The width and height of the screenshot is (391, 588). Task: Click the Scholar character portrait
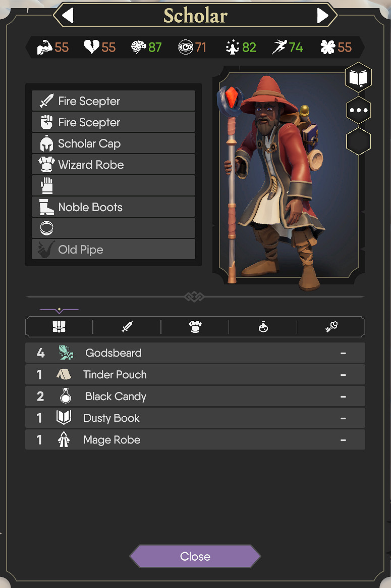point(286,174)
